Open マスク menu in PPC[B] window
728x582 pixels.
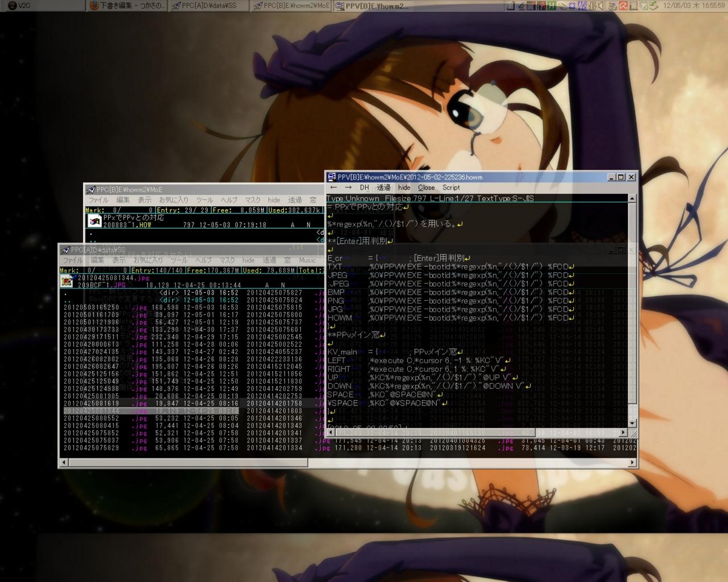coord(253,200)
